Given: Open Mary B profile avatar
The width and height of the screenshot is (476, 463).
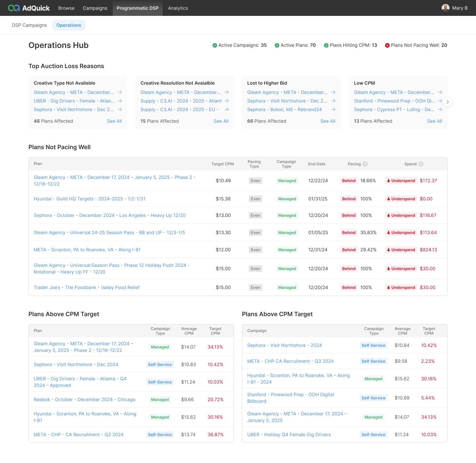Looking at the screenshot, I should pyautogui.click(x=445, y=8).
